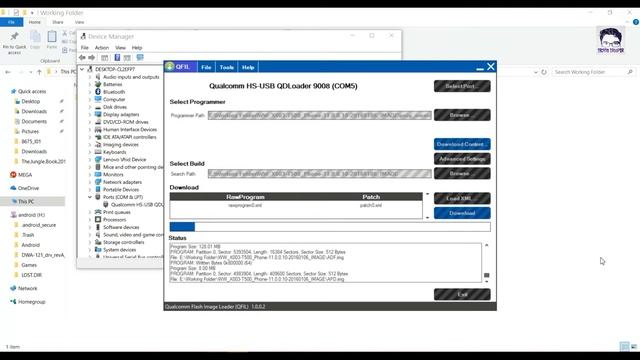Open the QFIL Tools menu
The image size is (640, 360).
[x=227, y=67]
